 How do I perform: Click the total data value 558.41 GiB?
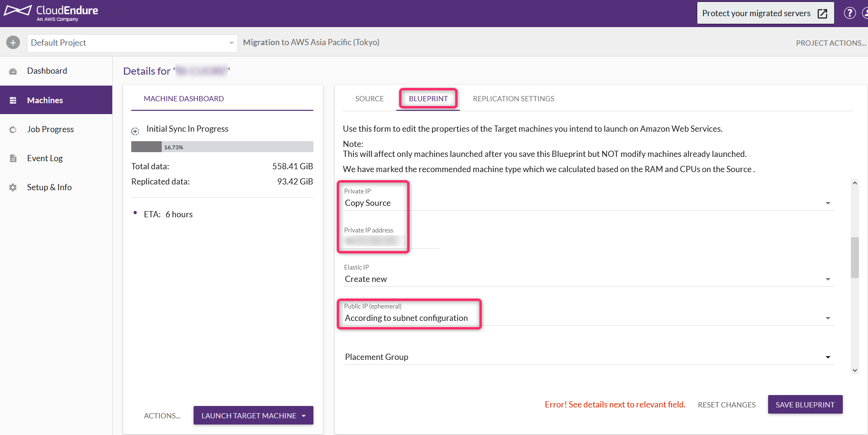[x=293, y=166]
